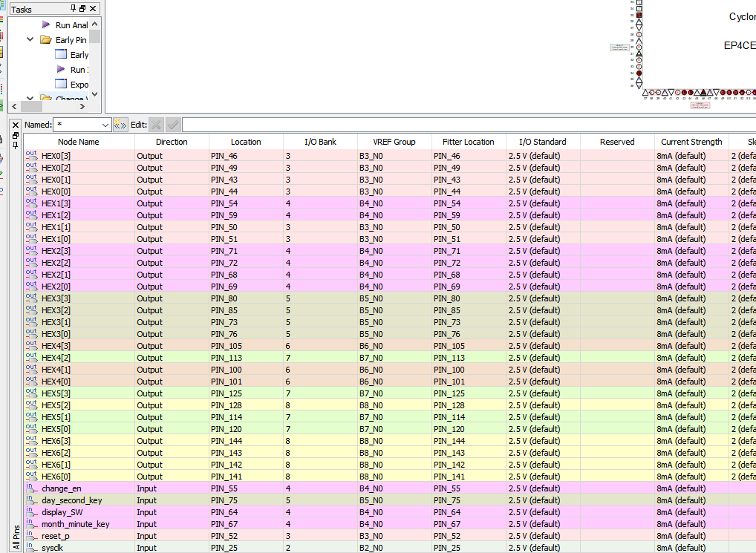Sort by the I/O Bank column header
Viewport: 756px width, 553px height.
320,142
